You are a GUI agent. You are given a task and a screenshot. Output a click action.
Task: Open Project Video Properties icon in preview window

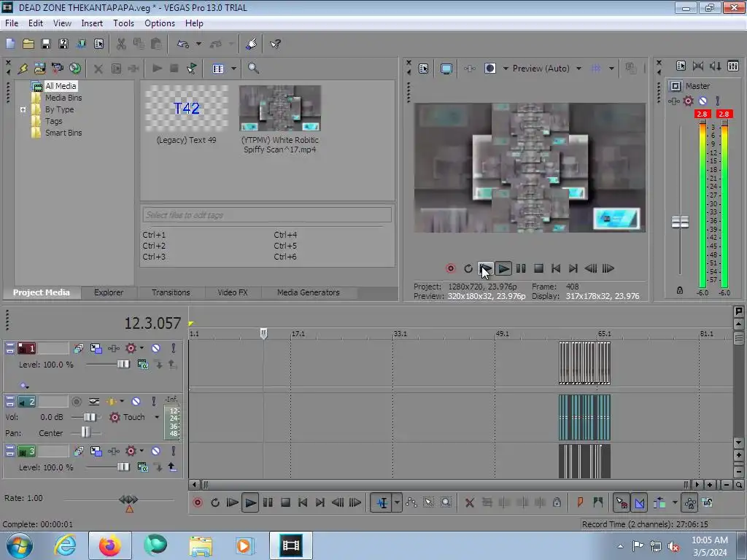[x=423, y=69]
